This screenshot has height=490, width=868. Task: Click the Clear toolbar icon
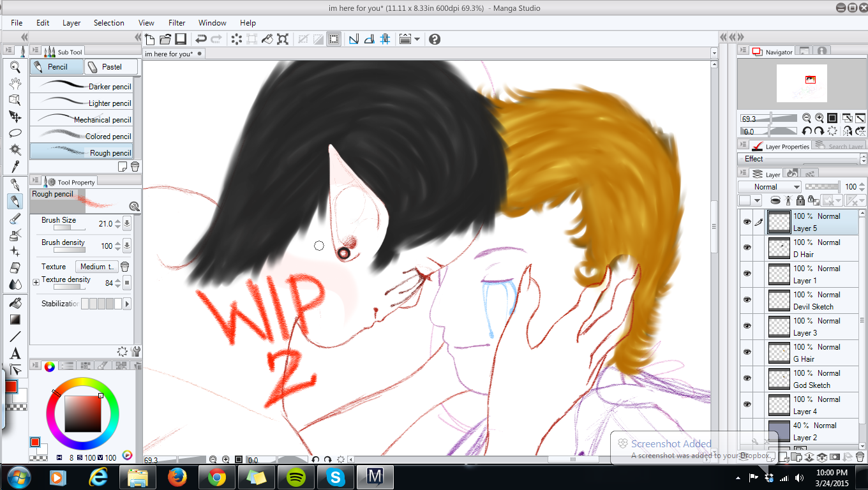click(x=237, y=39)
